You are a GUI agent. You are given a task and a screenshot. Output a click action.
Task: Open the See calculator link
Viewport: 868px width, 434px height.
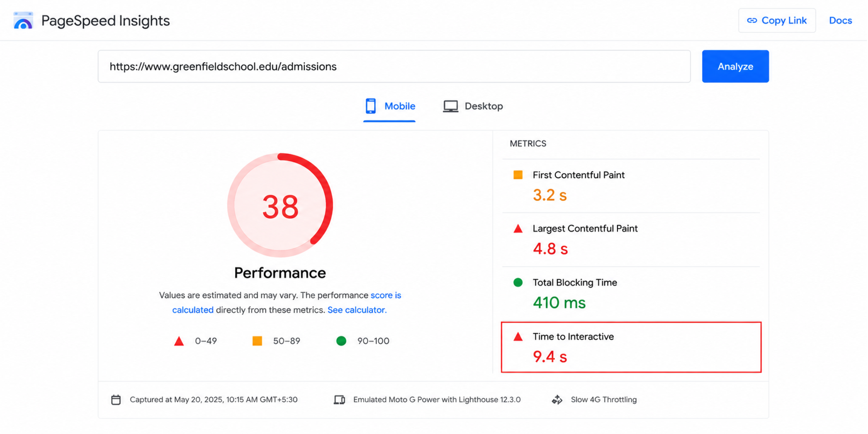click(357, 310)
